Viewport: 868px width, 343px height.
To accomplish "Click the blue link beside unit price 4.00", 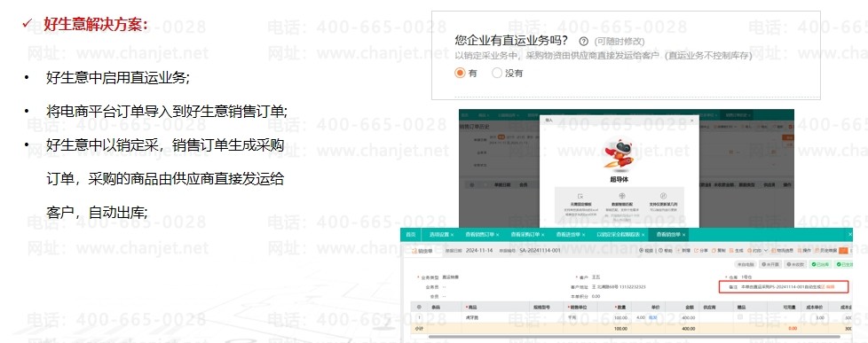I will tap(652, 317).
